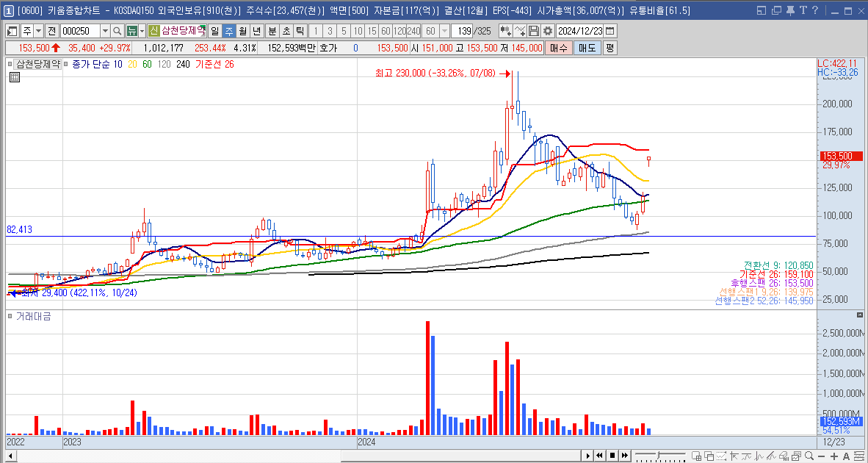Zoom in with the plus icon at bottom
Image resolution: width=868 pixels, height=463 pixels.
(834, 456)
